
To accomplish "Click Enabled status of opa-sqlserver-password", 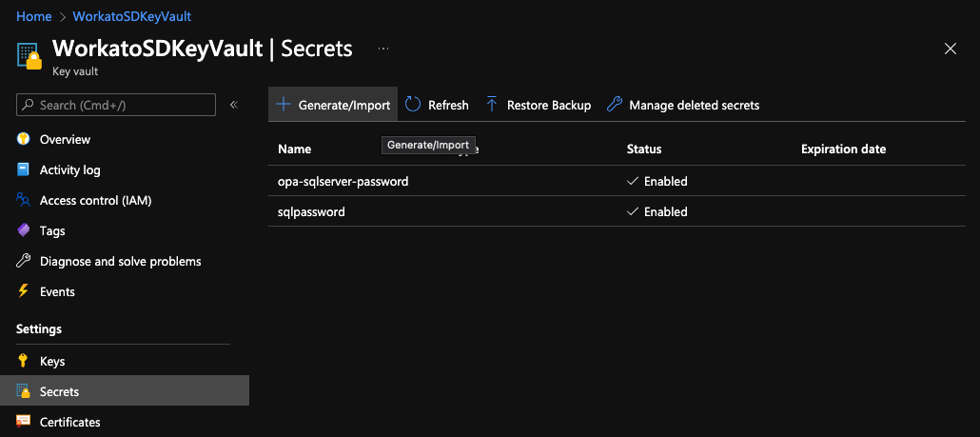I will [x=657, y=181].
